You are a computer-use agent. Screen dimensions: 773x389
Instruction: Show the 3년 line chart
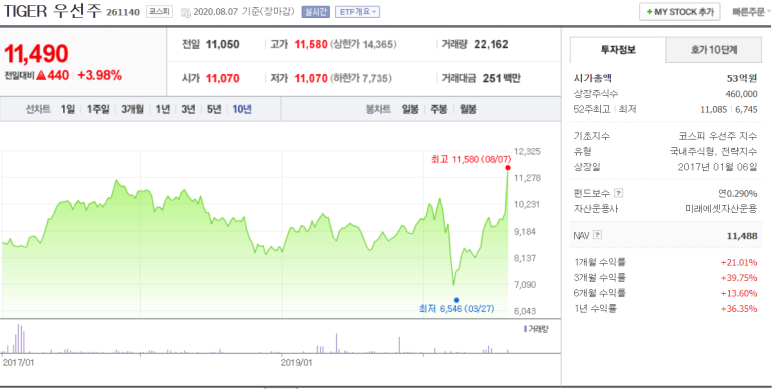click(x=188, y=109)
